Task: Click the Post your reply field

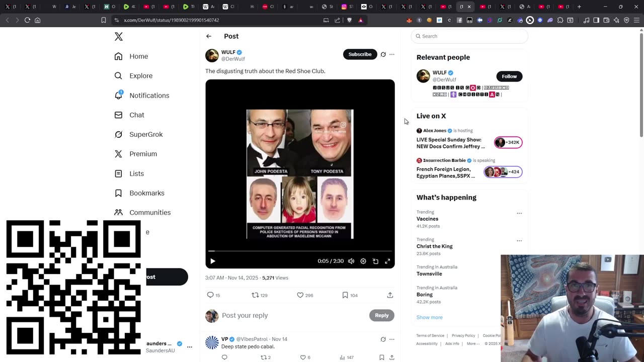Action: (x=293, y=315)
